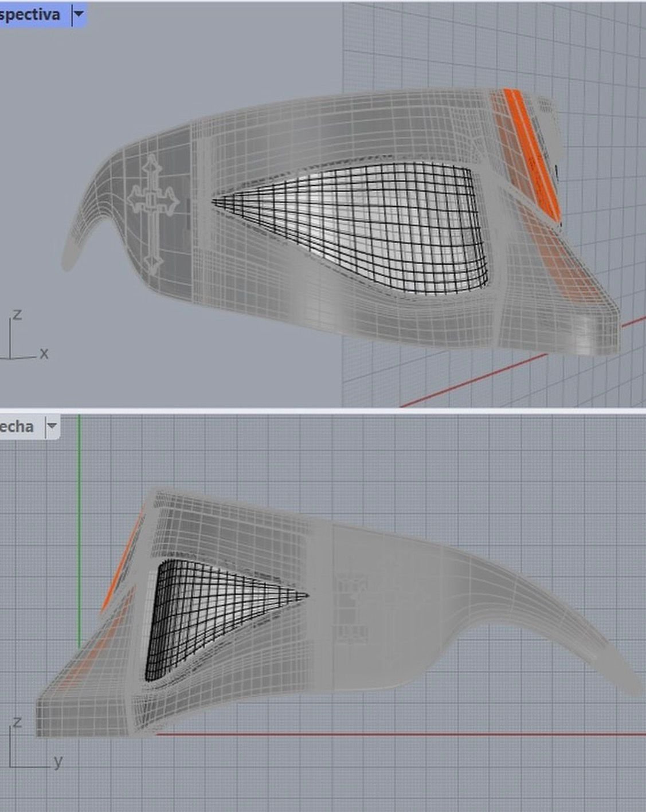Screen dimensions: 646x812
Task: Open the Derecha viewport dropdown arrow
Action: 52,426
